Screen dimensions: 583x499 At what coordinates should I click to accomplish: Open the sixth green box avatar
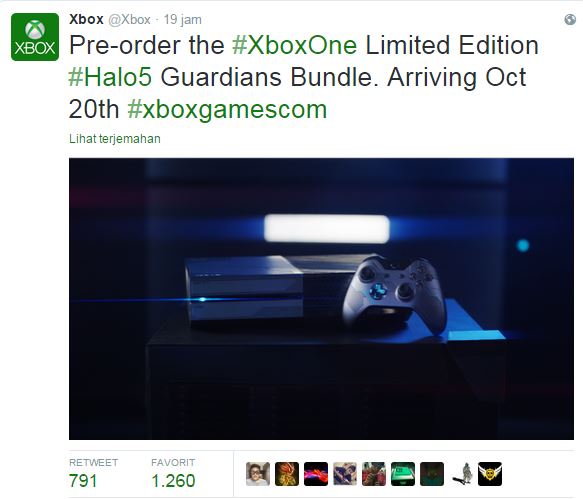(x=403, y=474)
